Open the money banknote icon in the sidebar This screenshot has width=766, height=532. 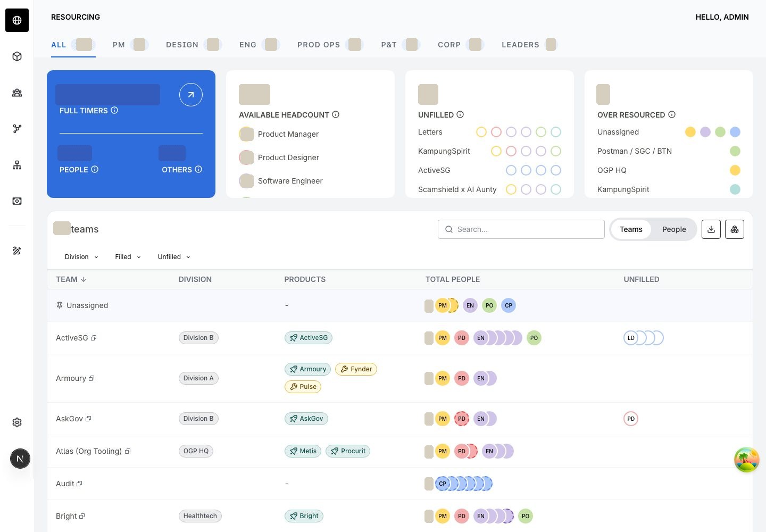click(x=17, y=201)
